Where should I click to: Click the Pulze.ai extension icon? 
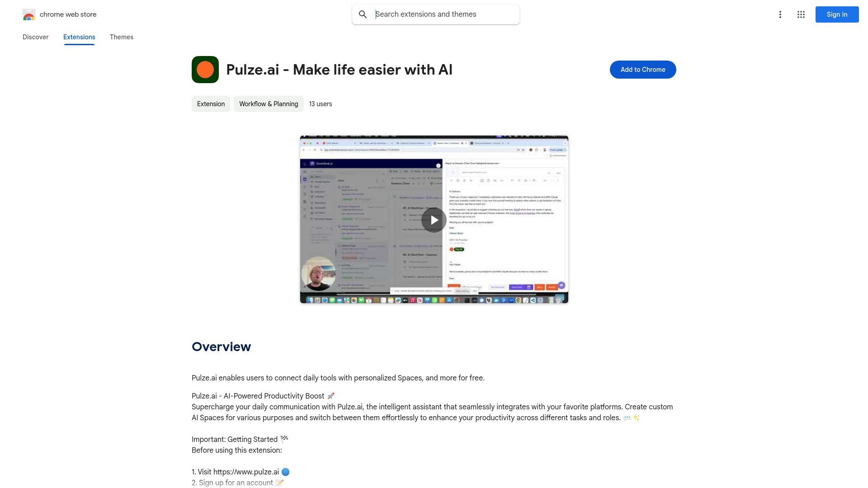click(205, 69)
